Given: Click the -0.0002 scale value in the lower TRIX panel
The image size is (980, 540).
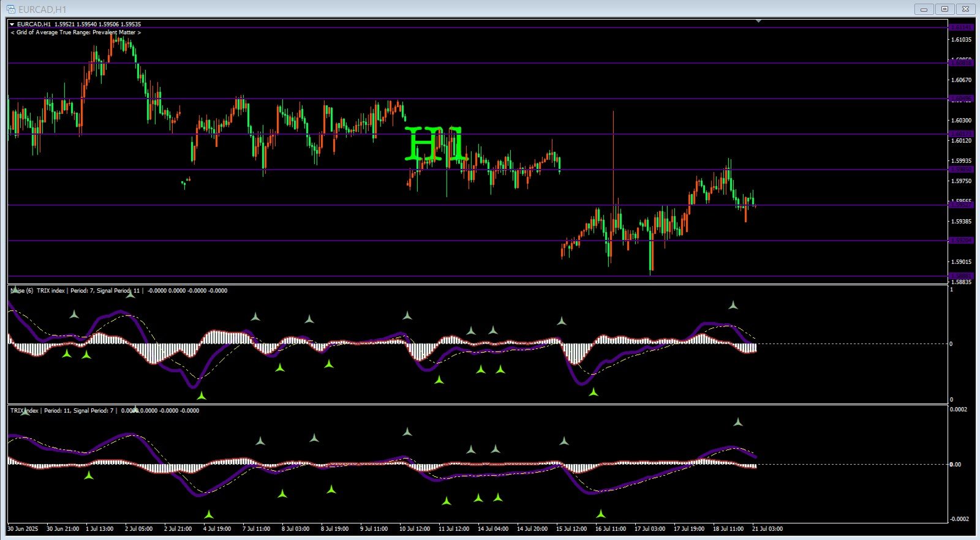Looking at the screenshot, I should [x=959, y=519].
